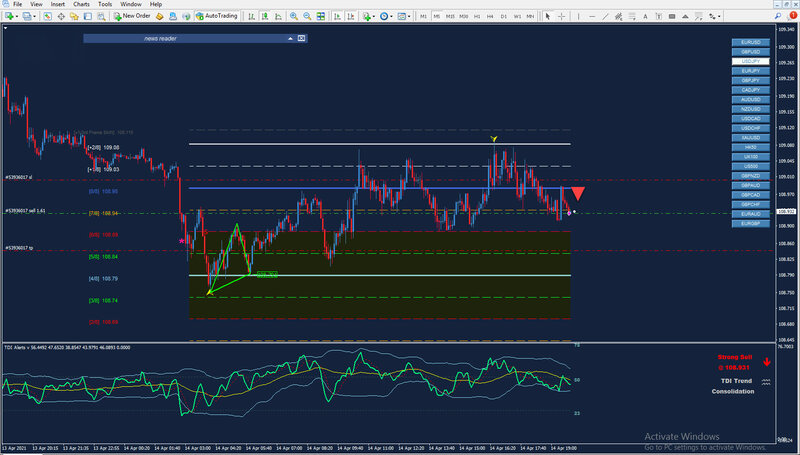
Task: Open the Strategy Tester icon
Action: pos(101,16)
